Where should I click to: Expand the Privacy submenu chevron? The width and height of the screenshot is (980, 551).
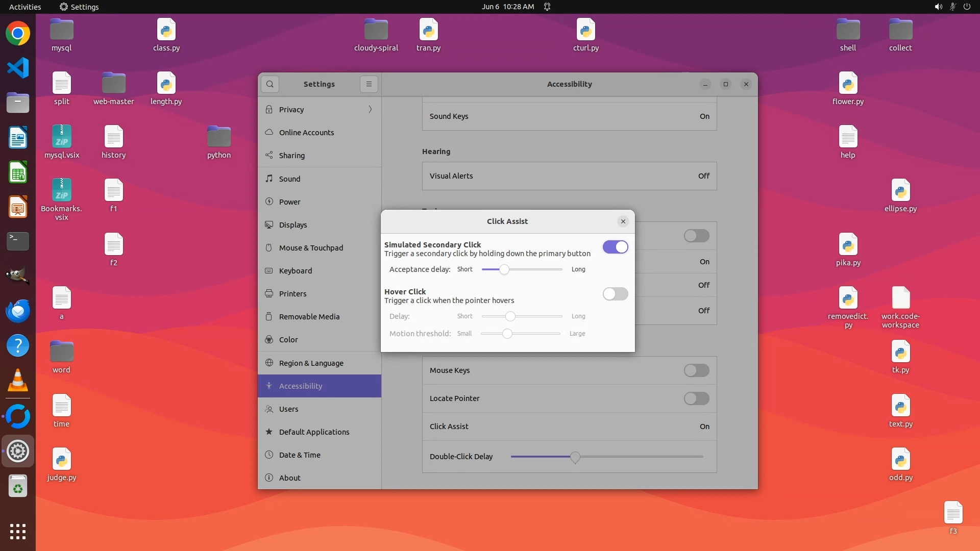click(370, 109)
